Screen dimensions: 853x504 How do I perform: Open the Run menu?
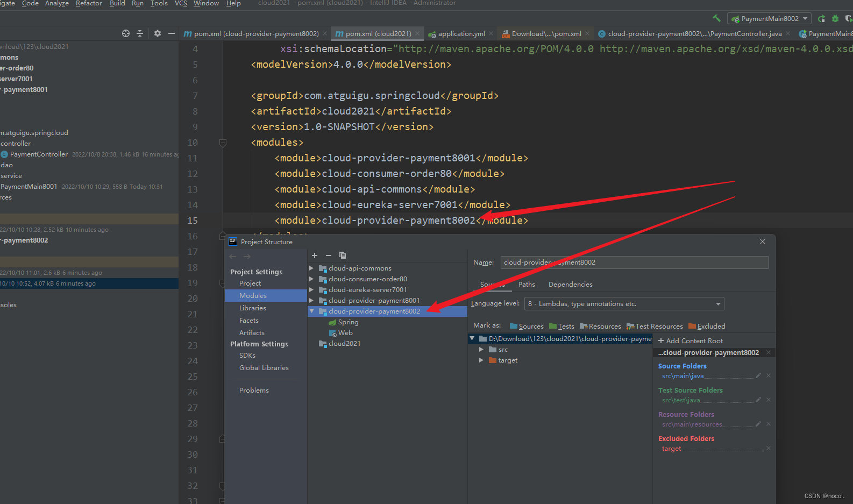pos(138,3)
